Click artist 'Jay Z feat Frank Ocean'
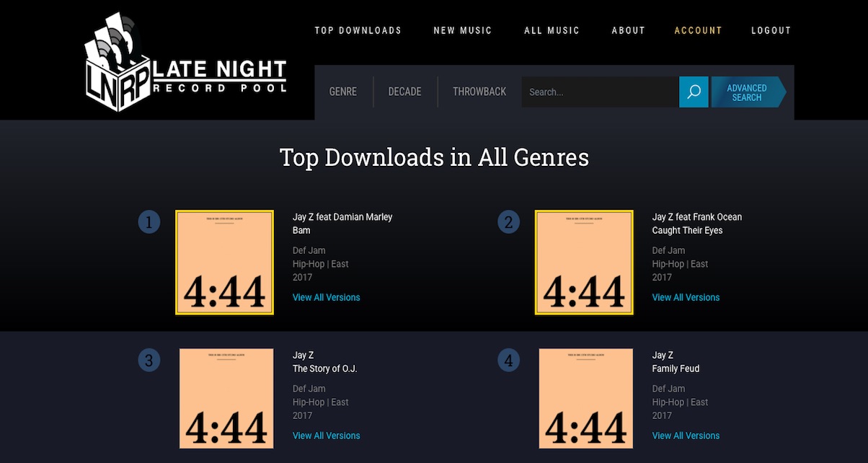This screenshot has height=463, width=868. pos(697,217)
